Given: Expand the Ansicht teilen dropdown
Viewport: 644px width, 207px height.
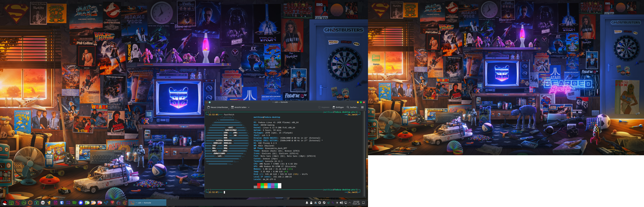Looking at the screenshot, I should pos(249,107).
